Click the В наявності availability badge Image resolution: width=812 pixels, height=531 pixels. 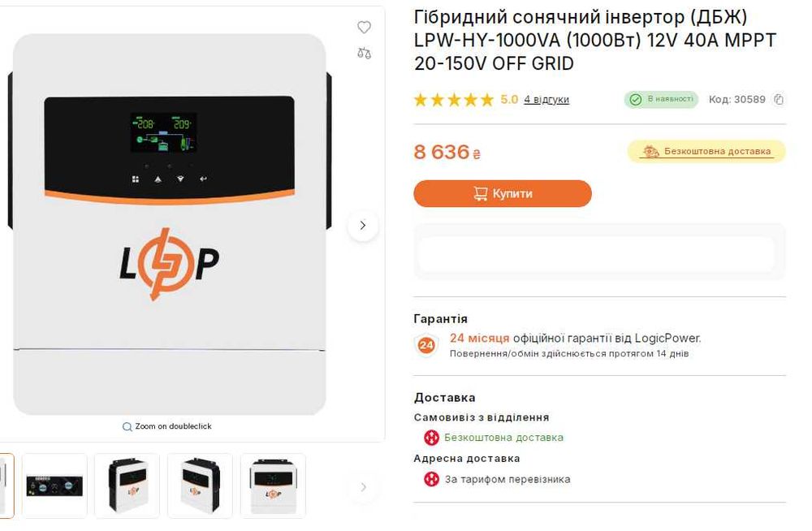(661, 99)
